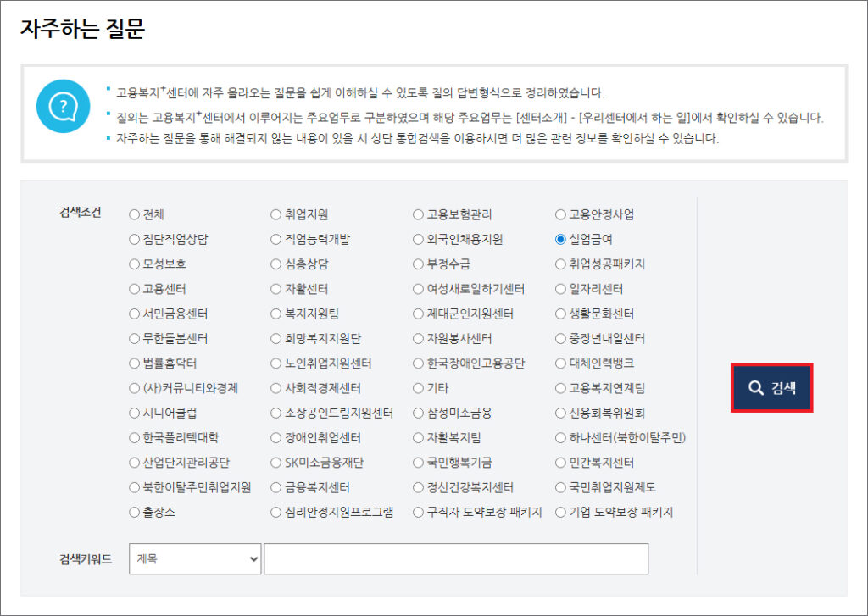
Task: Pick the 취업성공패키지 radio option
Action: [x=560, y=264]
